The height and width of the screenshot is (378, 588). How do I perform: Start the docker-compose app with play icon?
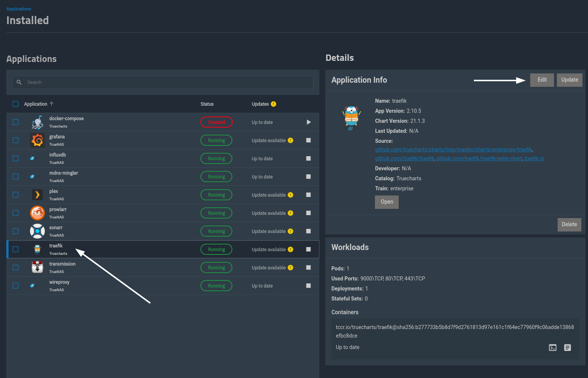[x=309, y=122]
